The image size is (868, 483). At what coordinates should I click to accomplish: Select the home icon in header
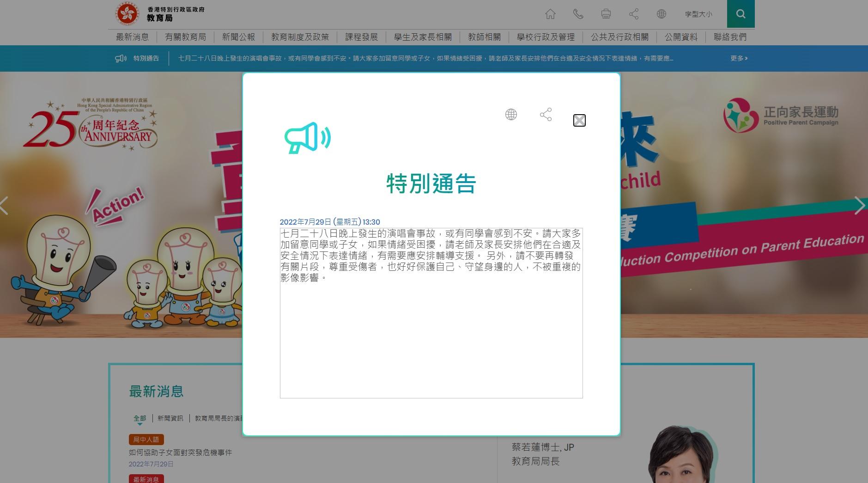[x=550, y=14]
